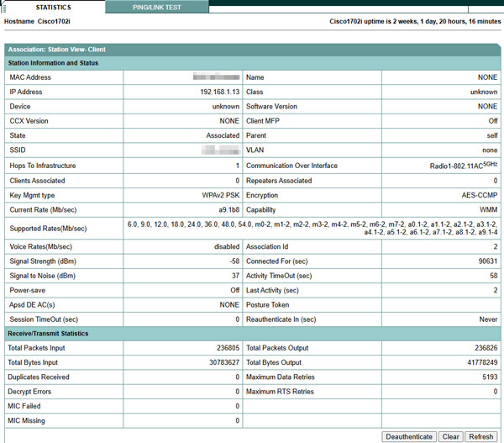Click the Hostname Cisco1702i text
Screen dimensions: 504x443
point(44,21)
